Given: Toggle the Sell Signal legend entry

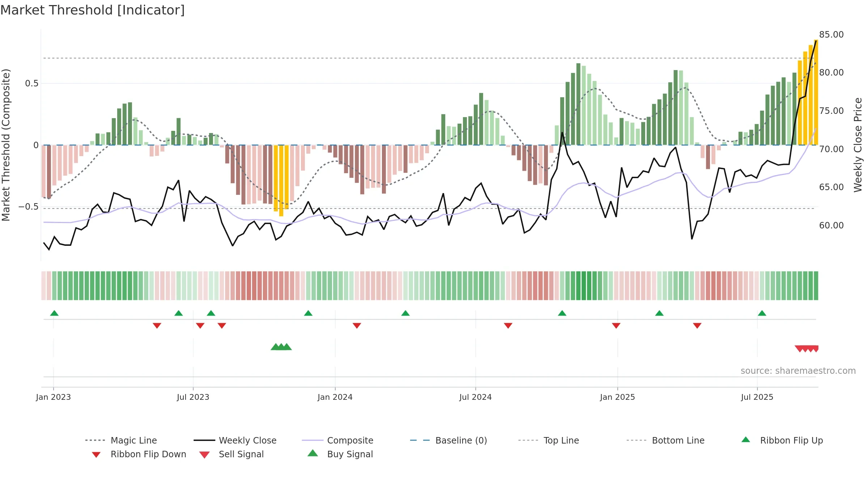Looking at the screenshot, I should 231,454.
